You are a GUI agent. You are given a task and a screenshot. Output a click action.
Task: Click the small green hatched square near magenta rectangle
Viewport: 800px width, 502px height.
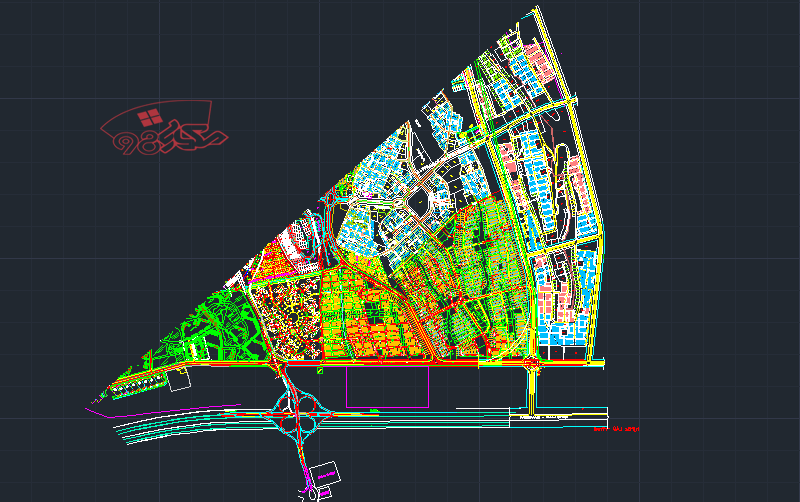(x=320, y=371)
